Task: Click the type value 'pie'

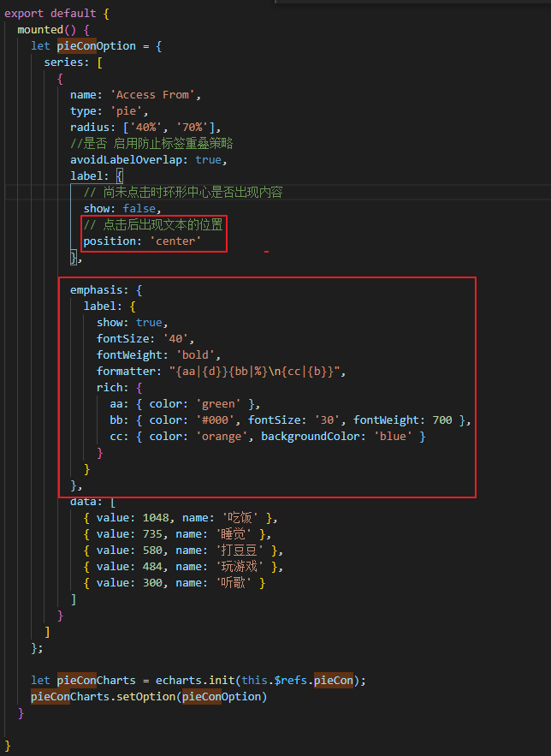Action: [126, 111]
